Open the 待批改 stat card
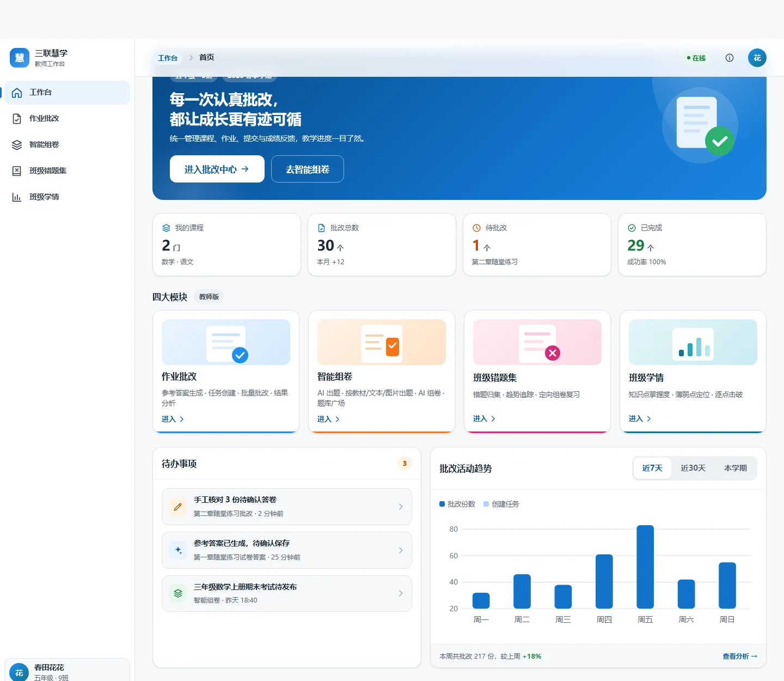Viewport: 784px width, 681px height. pyautogui.click(x=537, y=245)
